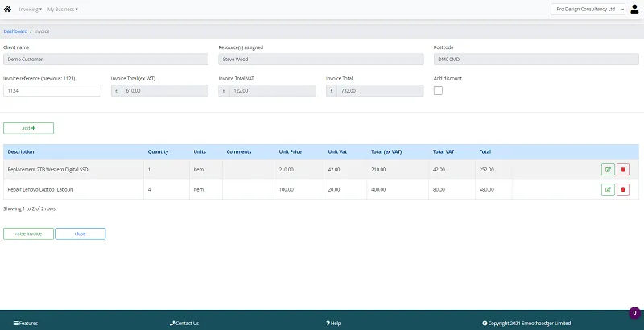644x330 pixels.
Task: Click the Postcode field
Action: click(536, 59)
